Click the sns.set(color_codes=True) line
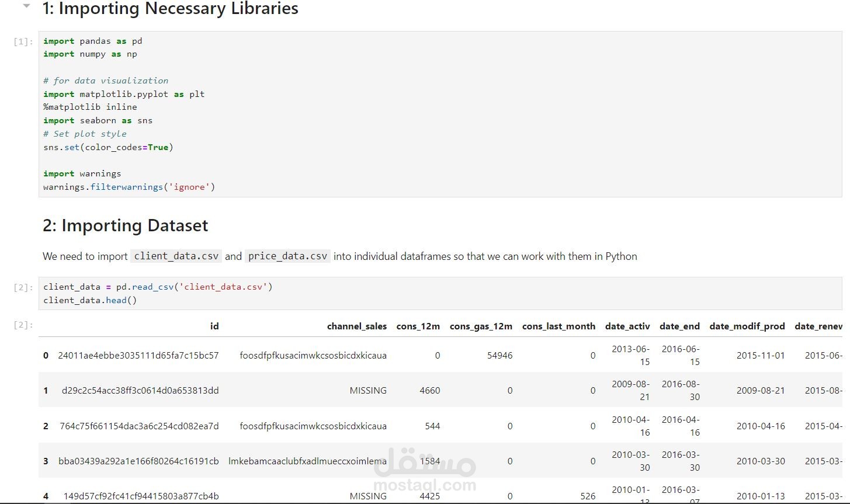Image resolution: width=850 pixels, height=504 pixels. (x=108, y=147)
